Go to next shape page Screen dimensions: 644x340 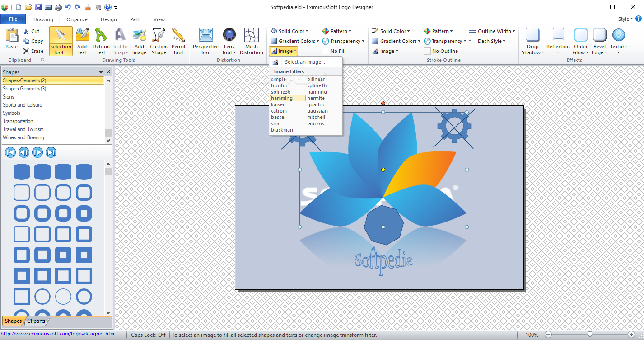click(37, 152)
